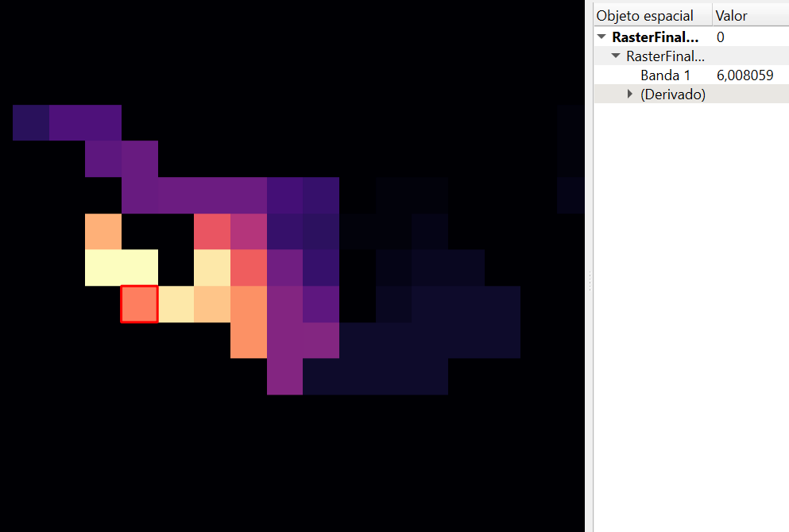This screenshot has width=789, height=532.
Task: Collapse the top-level RasterFinal tree node
Action: pos(601,37)
